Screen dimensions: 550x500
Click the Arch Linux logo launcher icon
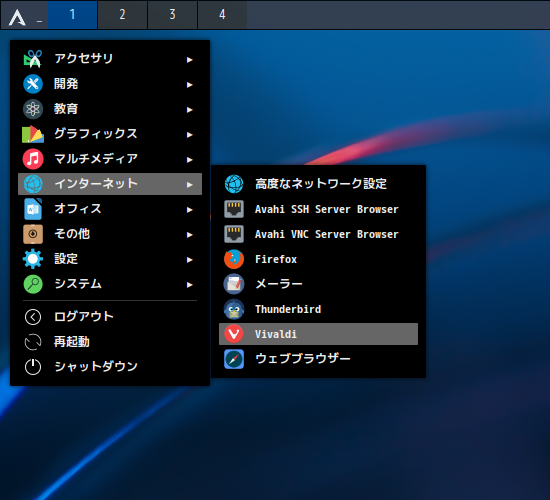tap(17, 17)
